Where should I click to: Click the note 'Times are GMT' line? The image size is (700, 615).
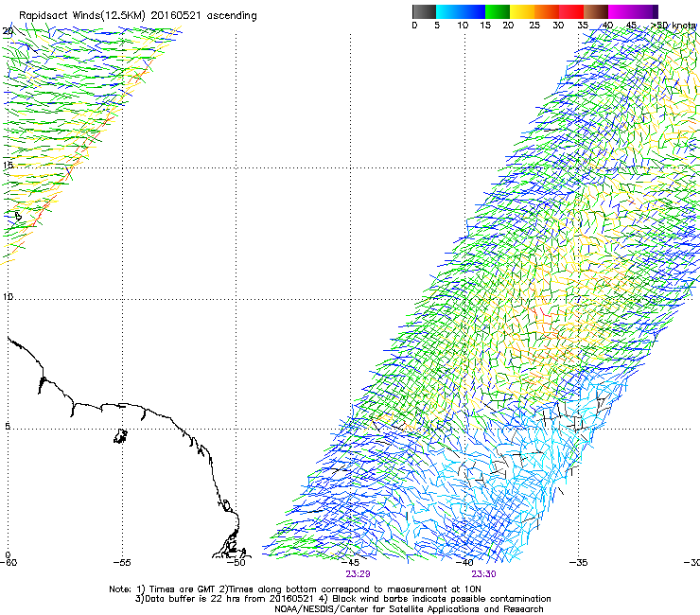(294, 589)
